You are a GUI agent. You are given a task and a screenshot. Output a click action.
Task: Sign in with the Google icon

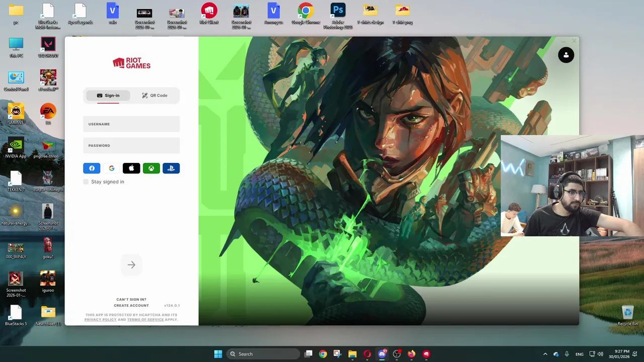(112, 168)
